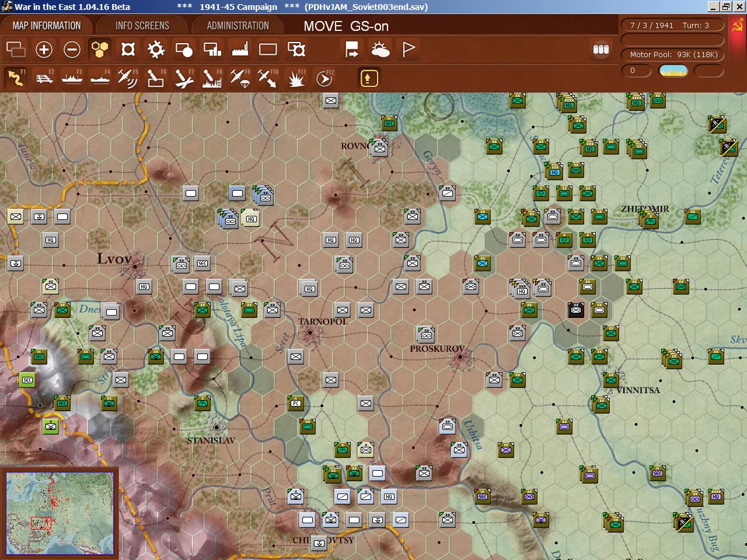The width and height of the screenshot is (747, 560).
Task: Select the HQ counter beside Lvov
Action: 144,286
